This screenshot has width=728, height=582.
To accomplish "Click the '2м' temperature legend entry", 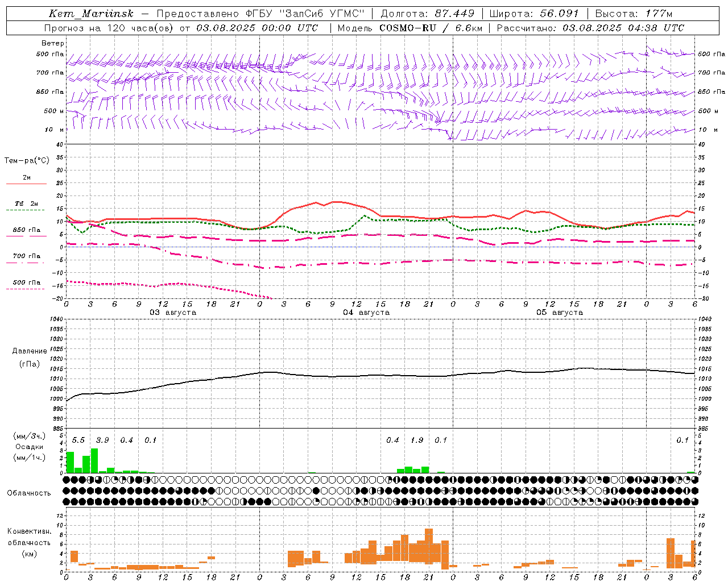I will tap(27, 178).
